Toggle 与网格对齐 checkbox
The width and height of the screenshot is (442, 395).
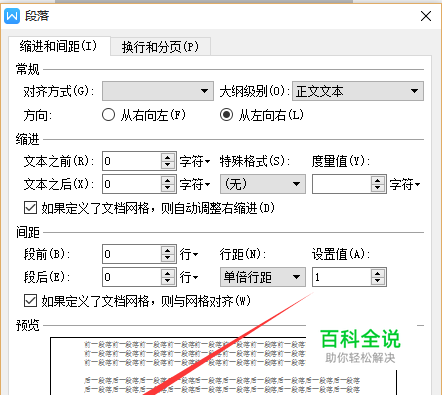30,301
